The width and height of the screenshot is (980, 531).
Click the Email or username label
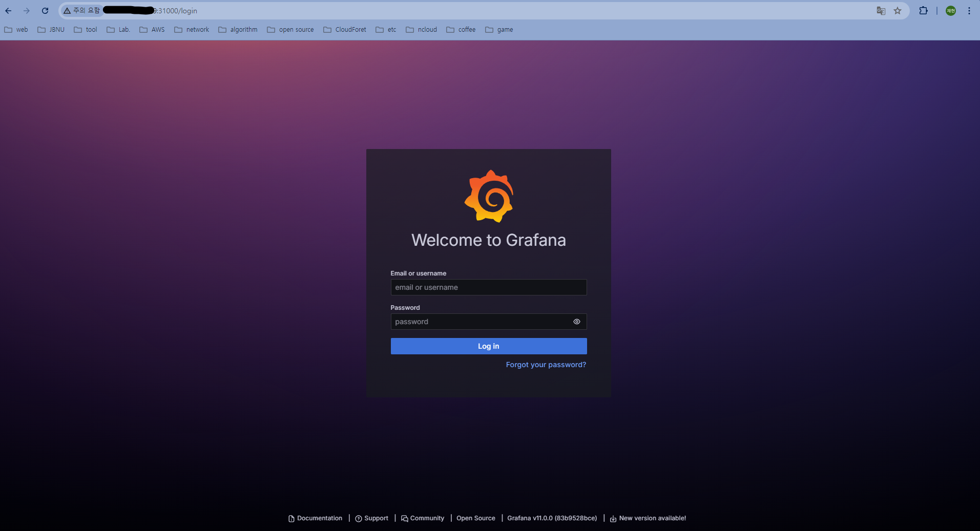coord(419,273)
